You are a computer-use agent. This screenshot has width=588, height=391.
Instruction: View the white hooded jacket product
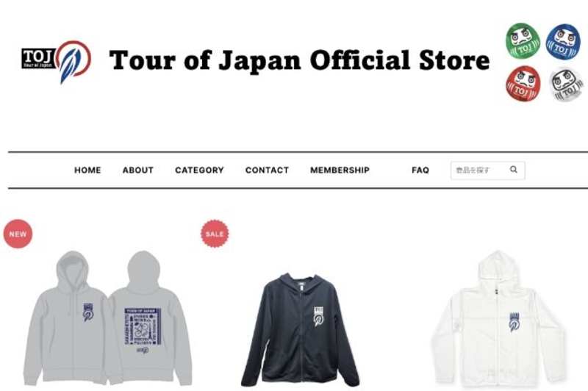point(498,320)
